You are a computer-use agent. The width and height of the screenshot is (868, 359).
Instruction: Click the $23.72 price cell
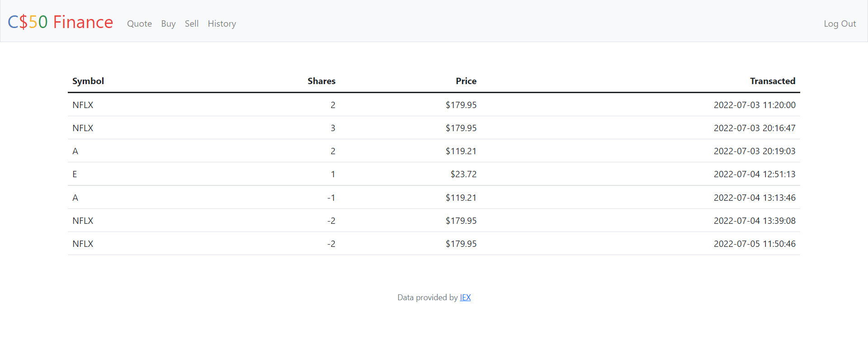pyautogui.click(x=463, y=174)
